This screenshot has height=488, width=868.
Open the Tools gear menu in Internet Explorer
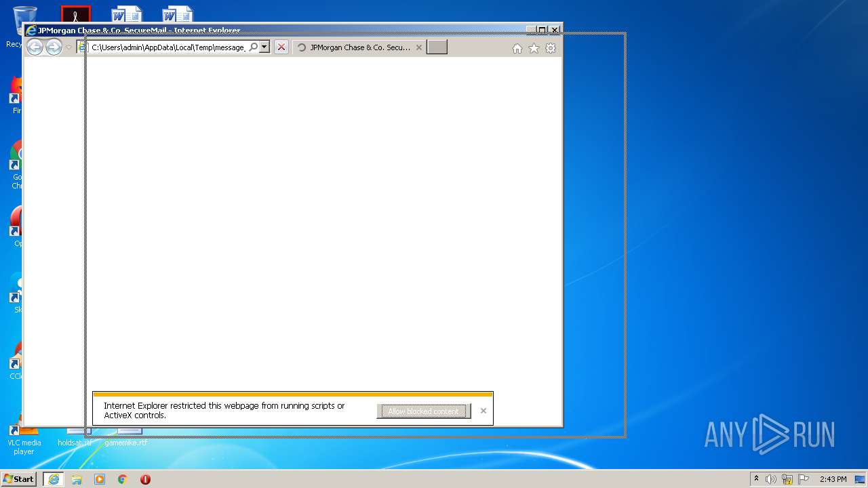coord(551,48)
